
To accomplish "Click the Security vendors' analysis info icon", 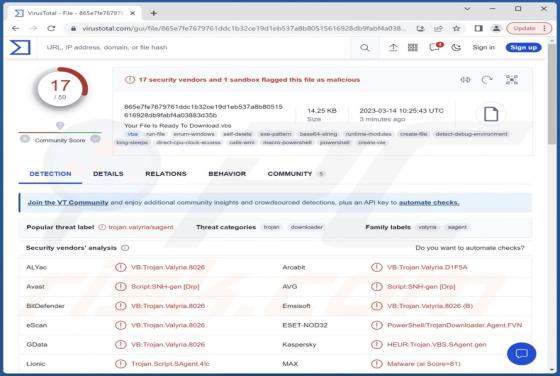I will point(125,248).
